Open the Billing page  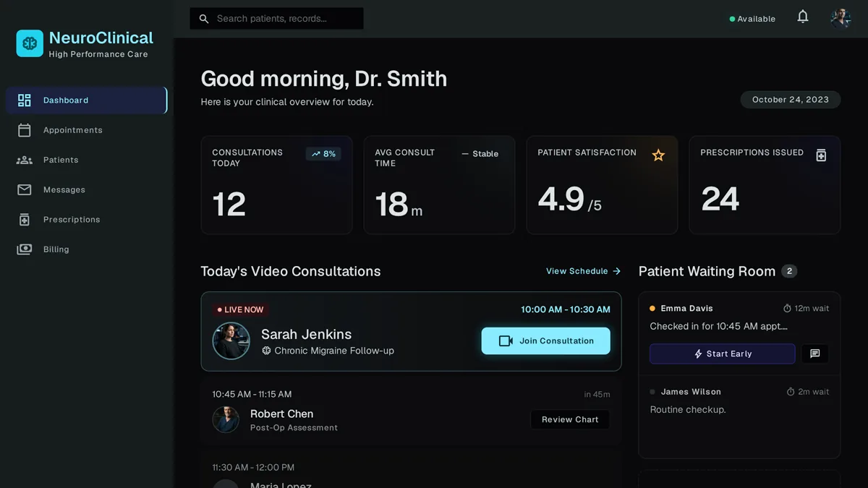tap(87, 249)
